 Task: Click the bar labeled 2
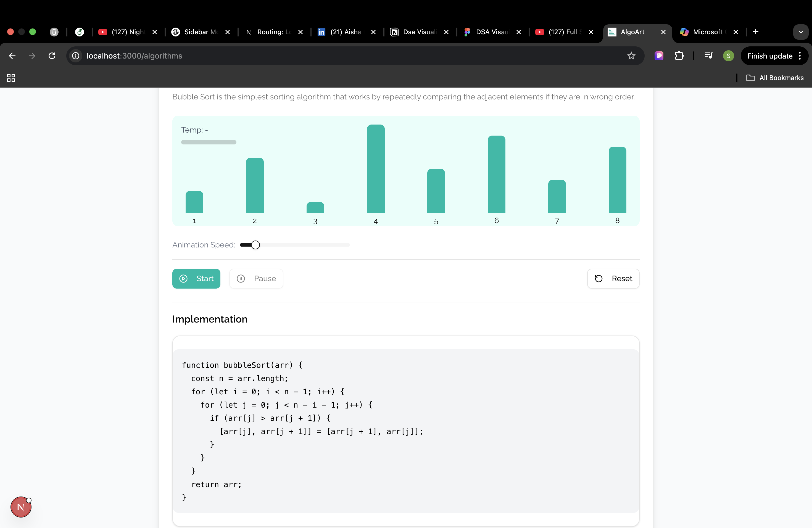coord(255,185)
